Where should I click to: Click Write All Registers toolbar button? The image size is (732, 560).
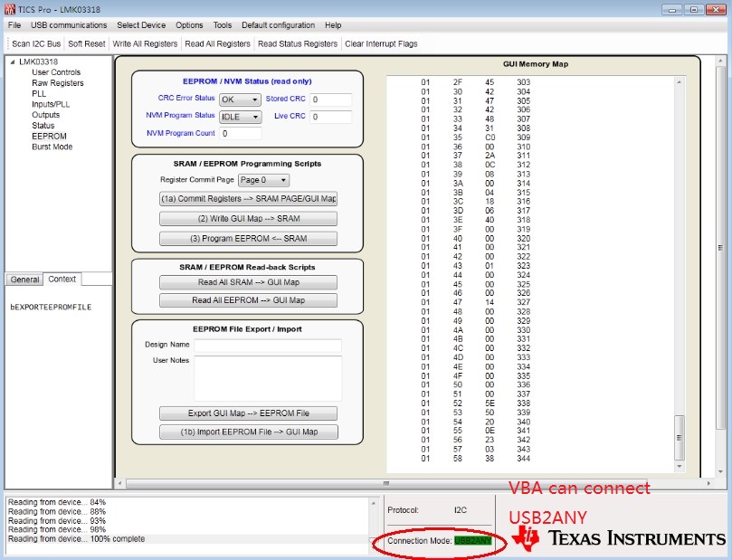click(x=145, y=43)
